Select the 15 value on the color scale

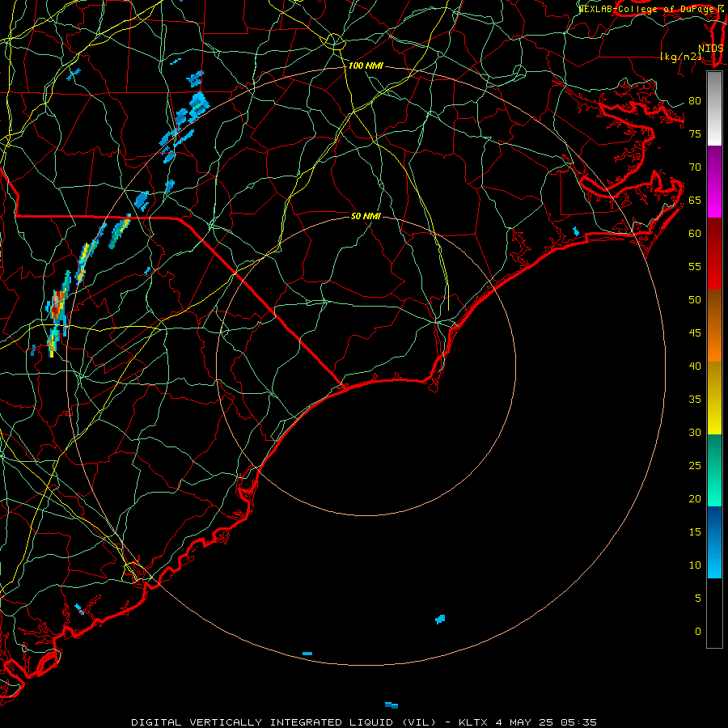pos(695,532)
